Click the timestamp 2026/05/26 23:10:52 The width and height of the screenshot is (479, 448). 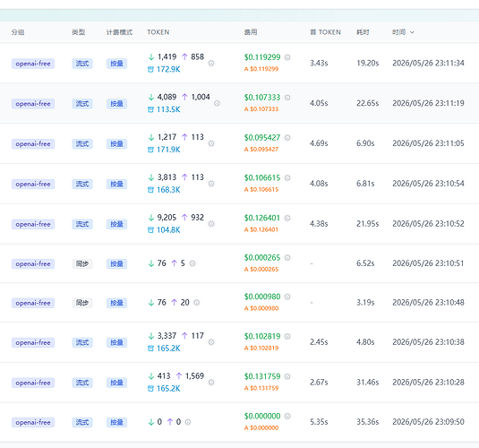coord(428,223)
